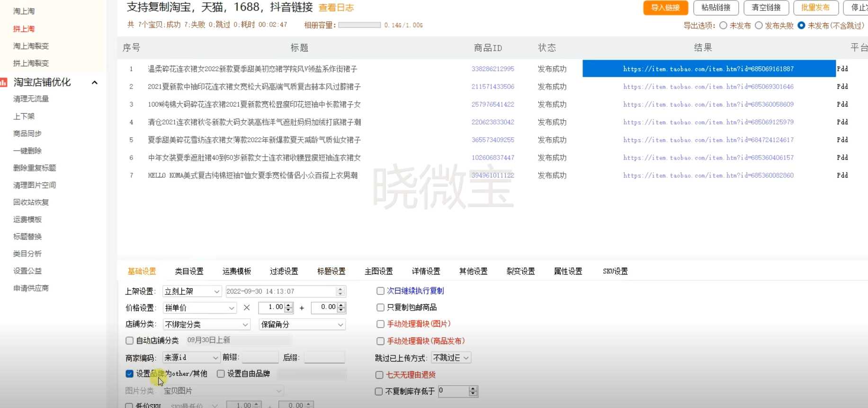Open the 跳过已上传方式 dropdown
Screen dimensions: 868x408
click(452, 358)
